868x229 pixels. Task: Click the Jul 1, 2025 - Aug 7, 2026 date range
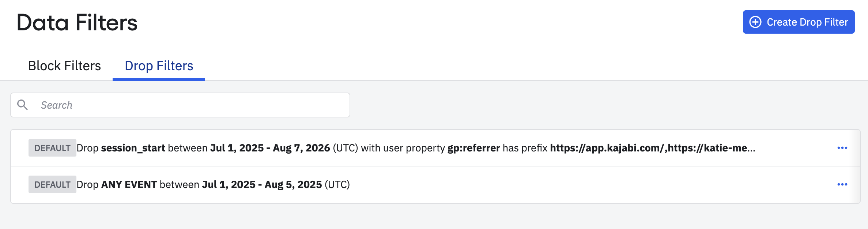pyautogui.click(x=270, y=148)
